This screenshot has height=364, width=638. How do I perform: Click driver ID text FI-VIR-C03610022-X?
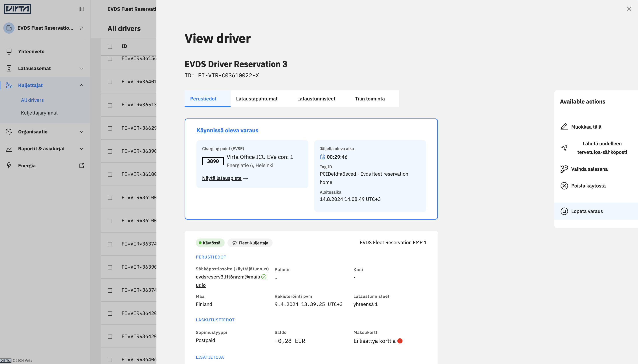[x=228, y=75]
